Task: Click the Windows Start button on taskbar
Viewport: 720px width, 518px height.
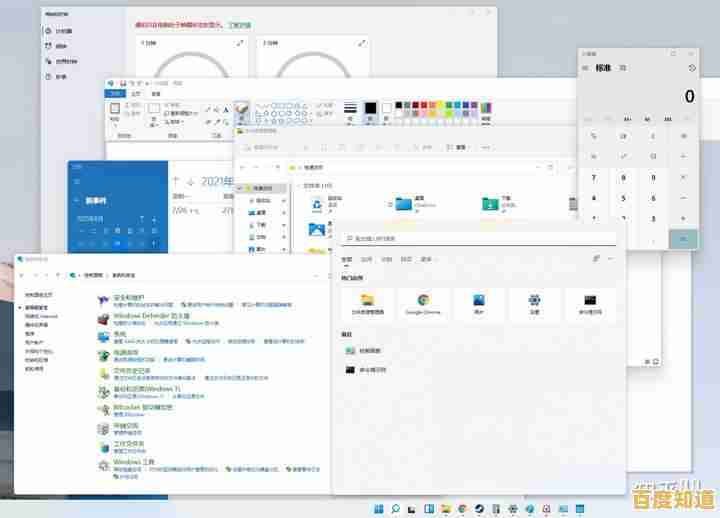Action: 379,508
